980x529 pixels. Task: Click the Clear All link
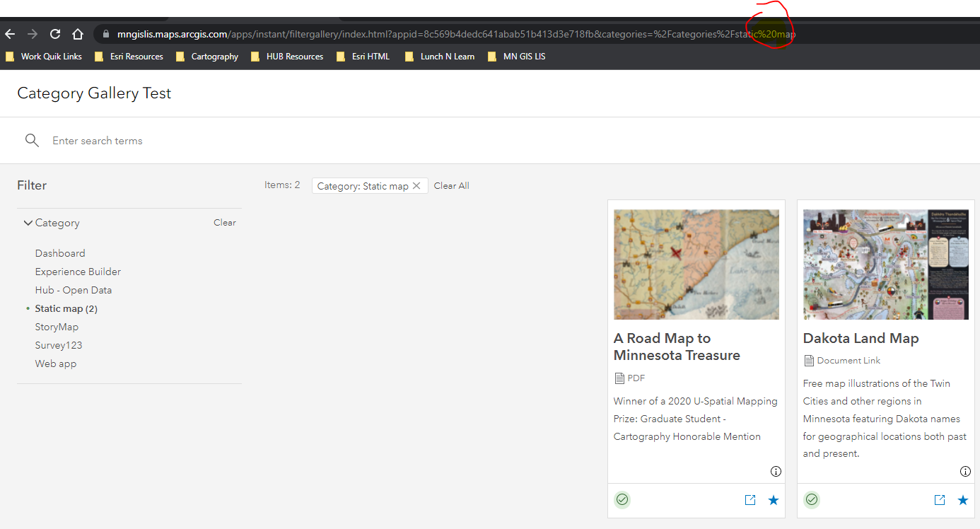pyautogui.click(x=452, y=186)
